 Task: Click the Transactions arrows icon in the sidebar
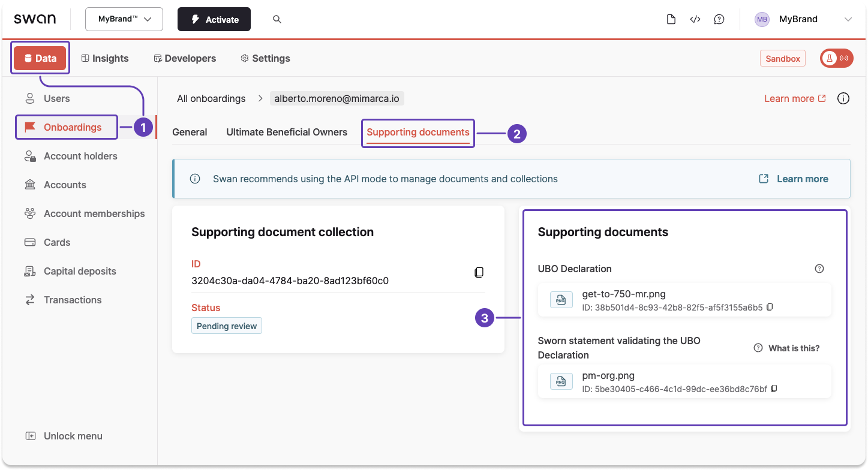(29, 300)
